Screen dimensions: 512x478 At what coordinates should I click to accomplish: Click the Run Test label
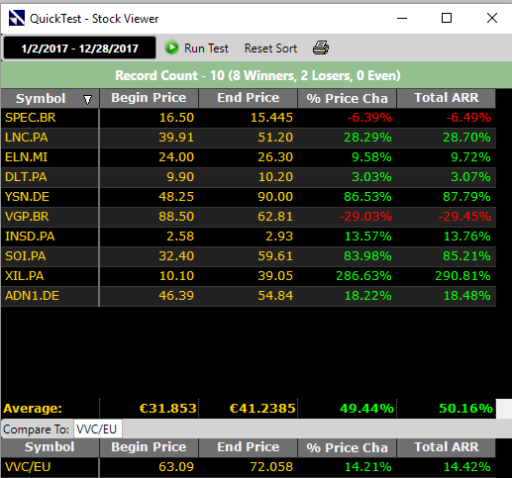pyautogui.click(x=206, y=48)
